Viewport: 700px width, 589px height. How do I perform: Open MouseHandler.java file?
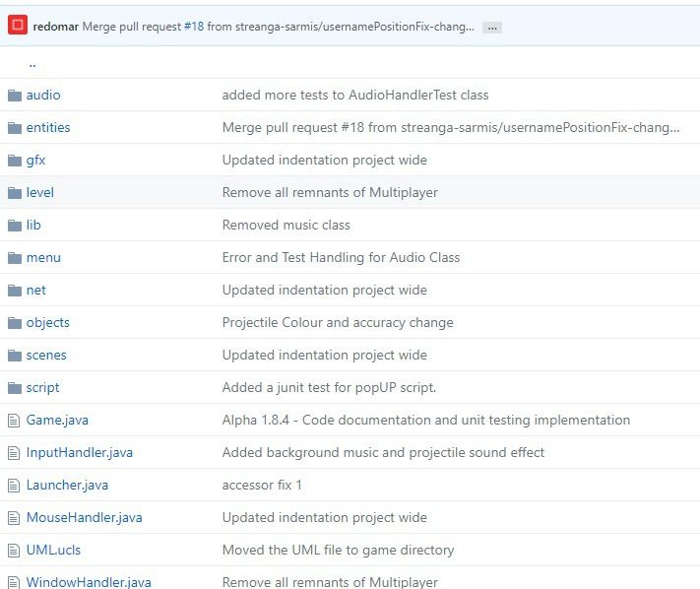(84, 517)
